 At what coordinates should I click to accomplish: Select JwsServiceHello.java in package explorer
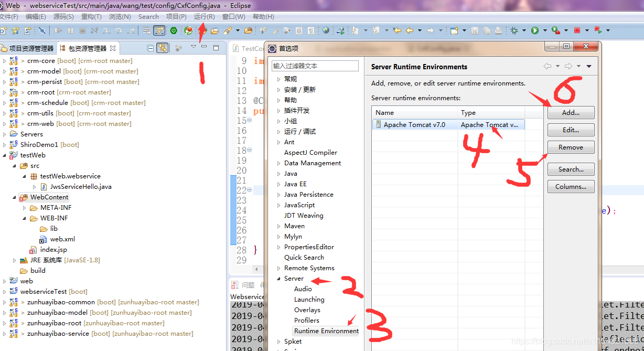pyautogui.click(x=81, y=187)
